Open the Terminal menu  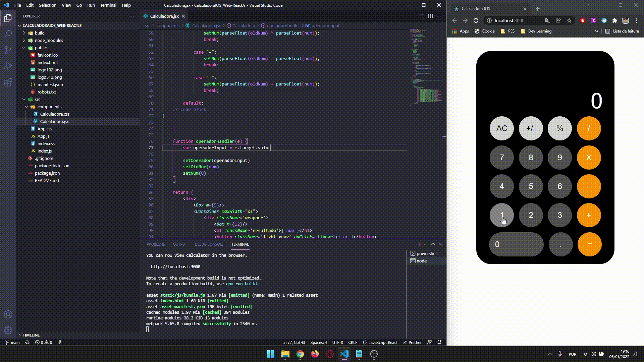pyautogui.click(x=108, y=5)
